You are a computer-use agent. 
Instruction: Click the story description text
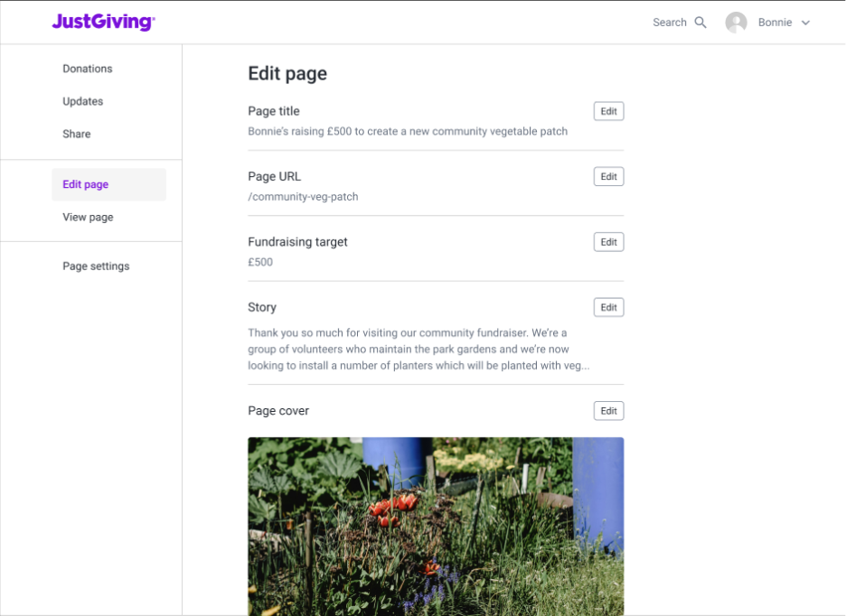click(418, 350)
